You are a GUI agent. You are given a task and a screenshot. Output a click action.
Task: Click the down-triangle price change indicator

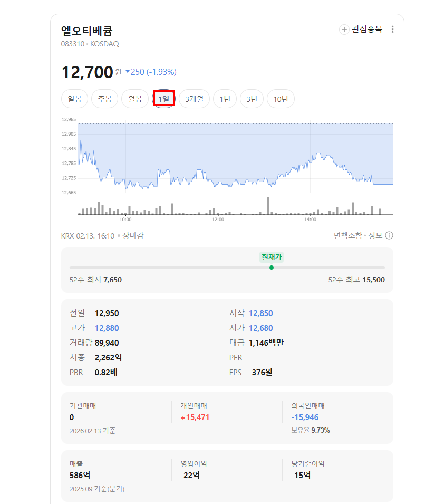coord(128,72)
